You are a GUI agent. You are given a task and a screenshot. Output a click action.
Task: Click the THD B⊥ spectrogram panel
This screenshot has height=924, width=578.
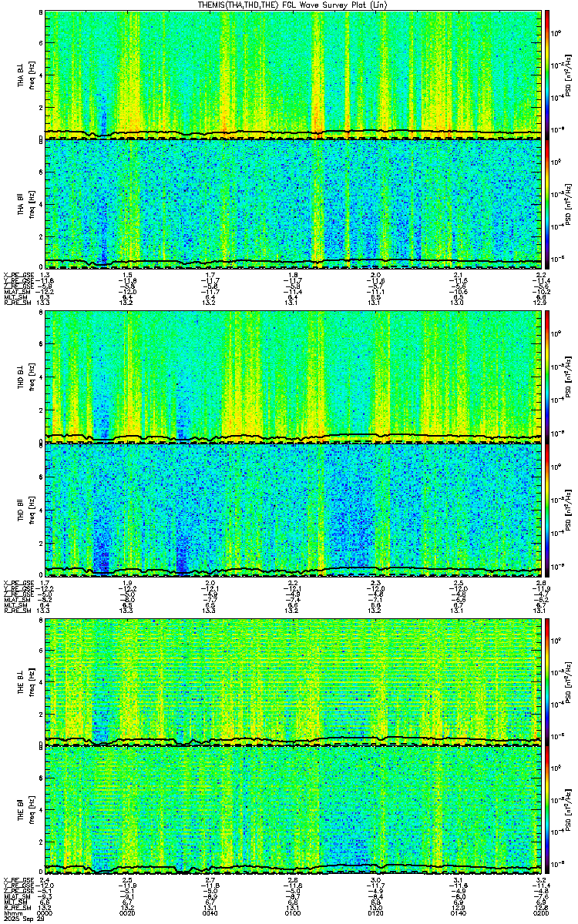tap(293, 378)
